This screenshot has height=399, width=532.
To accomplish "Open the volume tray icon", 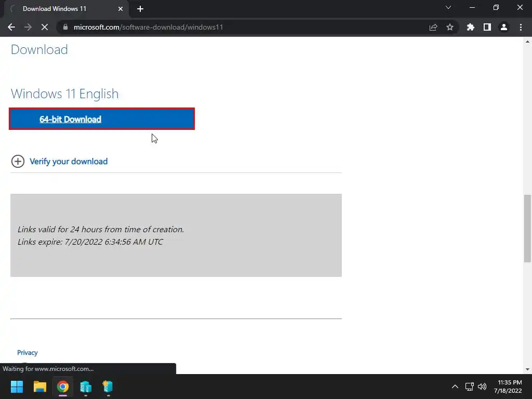I will pos(482,387).
